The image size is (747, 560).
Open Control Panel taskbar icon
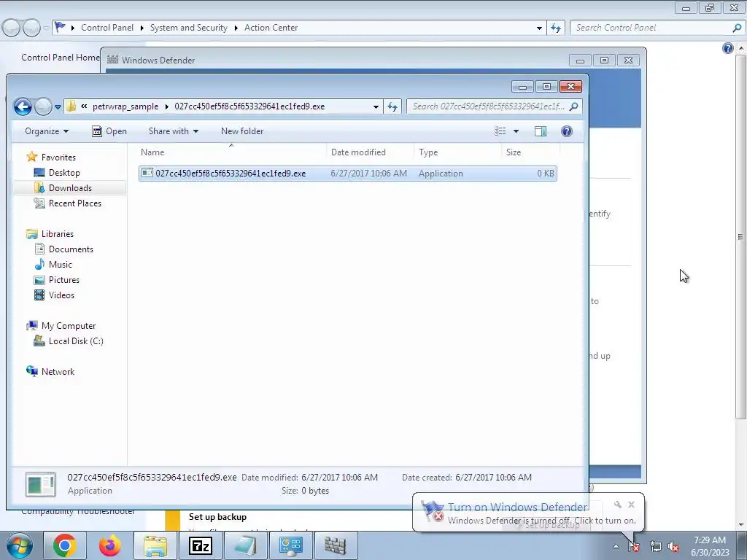[x=290, y=545]
